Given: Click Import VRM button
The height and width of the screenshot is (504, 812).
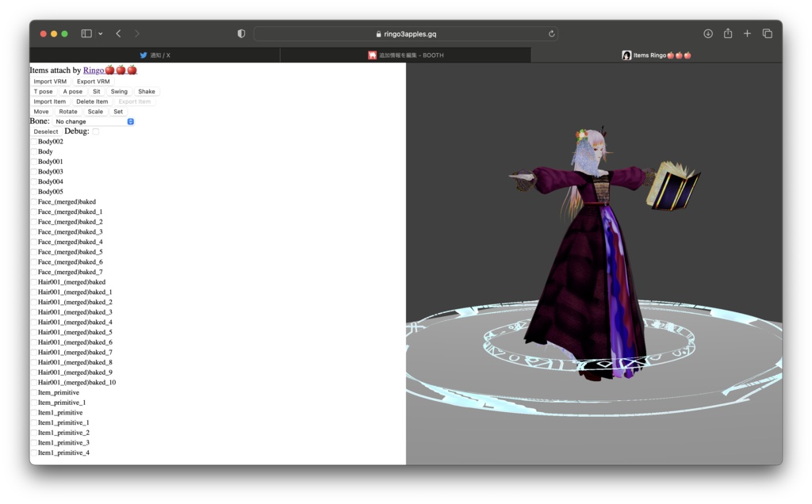Looking at the screenshot, I should [x=50, y=82].
